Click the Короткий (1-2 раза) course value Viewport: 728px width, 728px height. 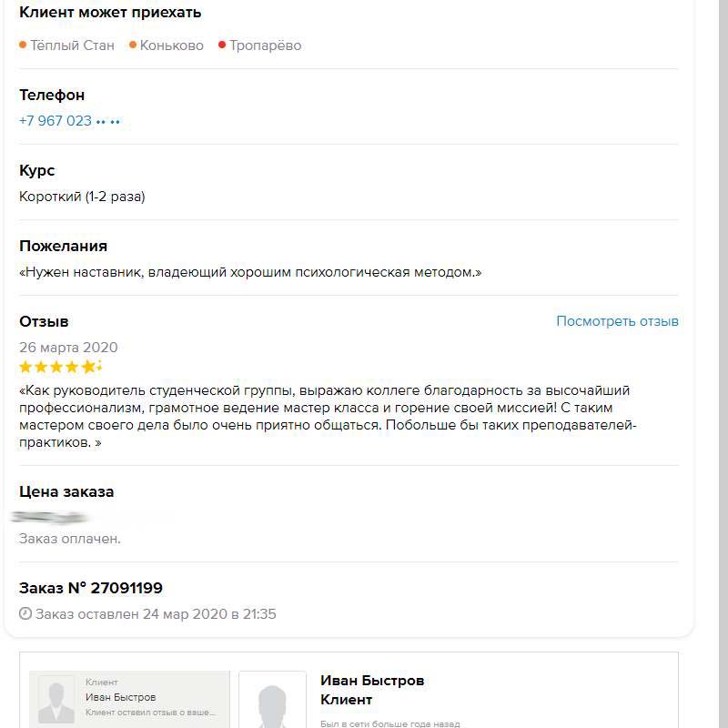(84, 196)
